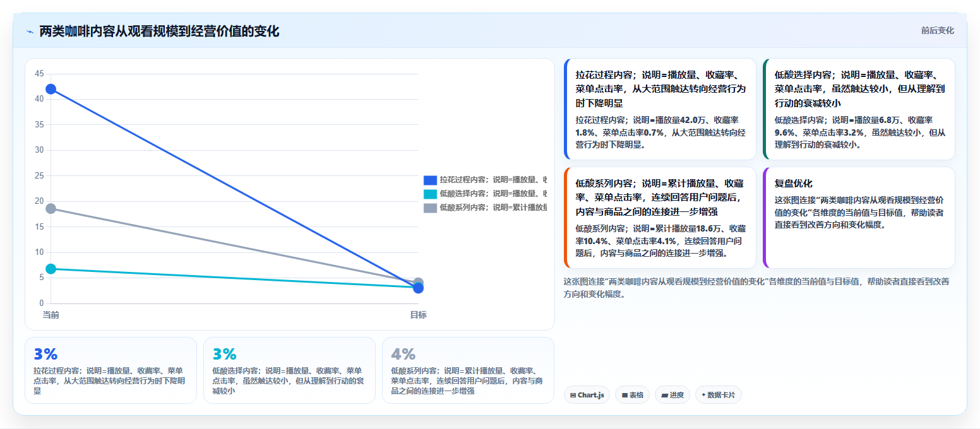This screenshot has width=980, height=429.
Task: Click the 表格 tag chip
Action: (632, 395)
